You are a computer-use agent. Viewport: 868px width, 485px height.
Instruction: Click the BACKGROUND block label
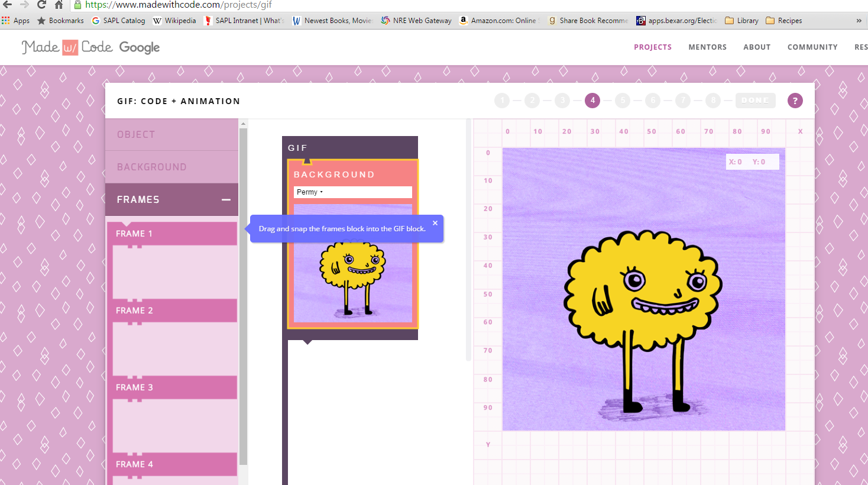(x=334, y=174)
